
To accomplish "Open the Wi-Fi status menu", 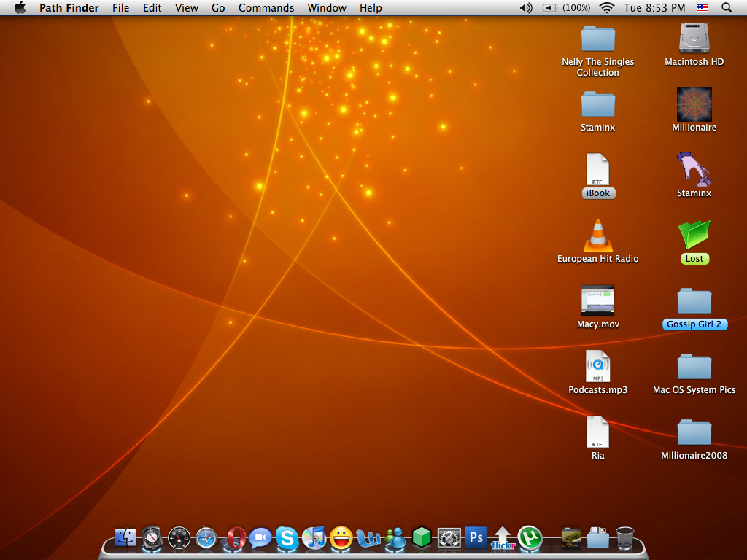I will click(606, 8).
